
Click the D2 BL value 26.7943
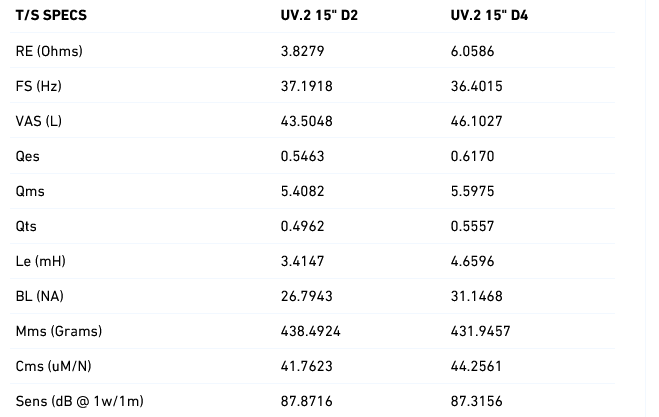click(306, 296)
